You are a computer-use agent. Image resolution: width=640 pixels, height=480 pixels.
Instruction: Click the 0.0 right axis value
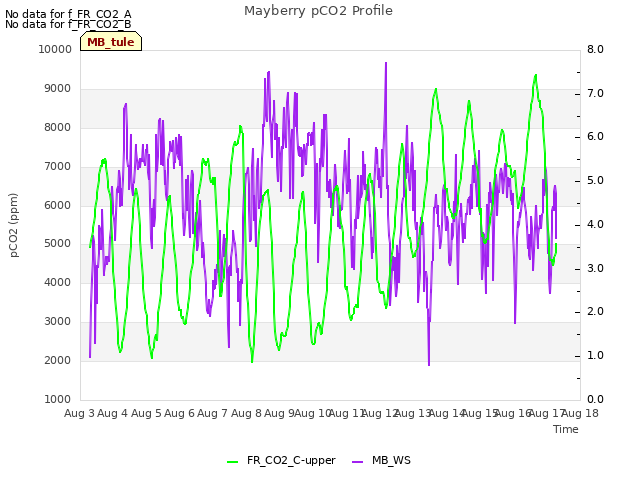click(x=595, y=399)
